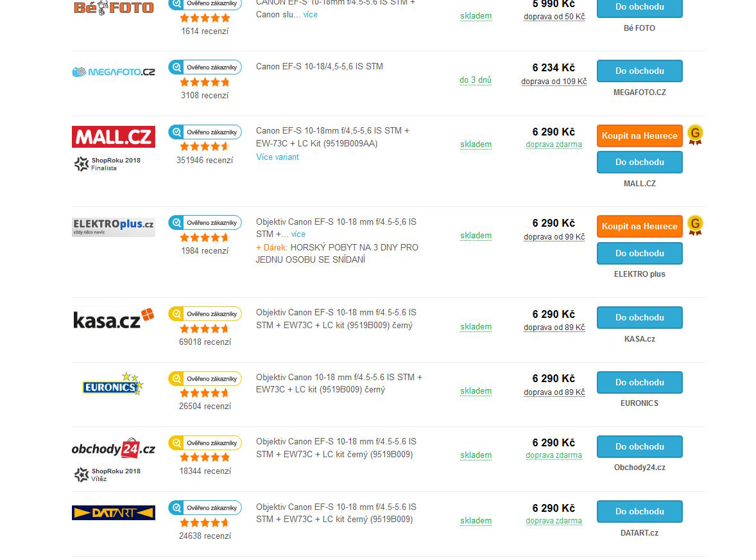Open the MALL.CZ shop logo

pos(114,137)
